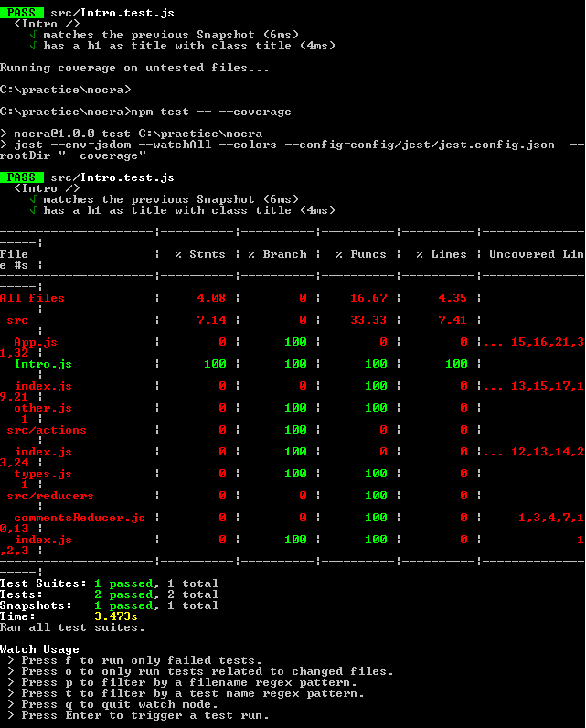
Task: Select the 'src/actions' directory row label
Action: click(47, 430)
